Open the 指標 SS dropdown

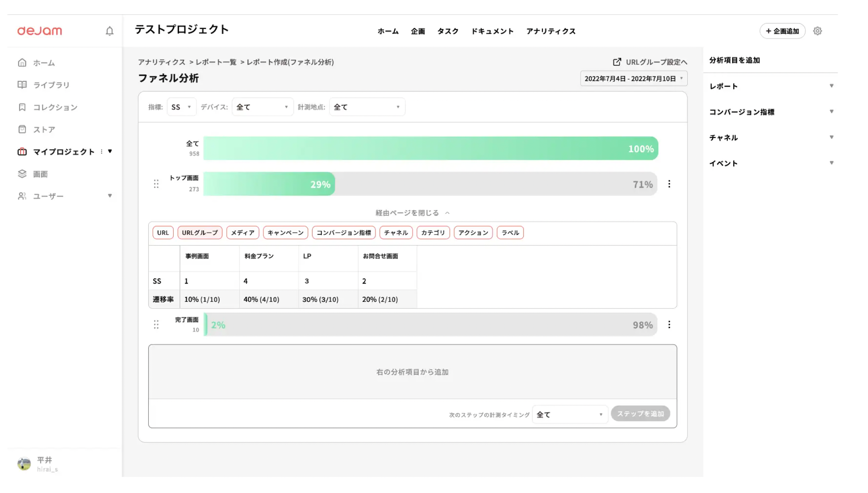[181, 107]
